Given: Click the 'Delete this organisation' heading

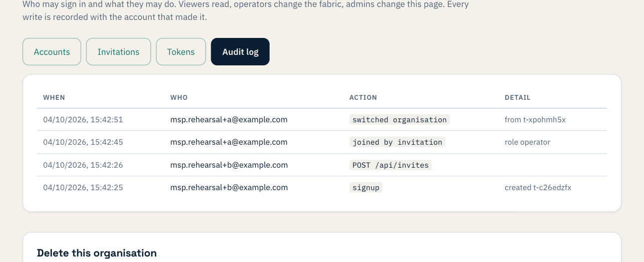Looking at the screenshot, I should pos(97,253).
